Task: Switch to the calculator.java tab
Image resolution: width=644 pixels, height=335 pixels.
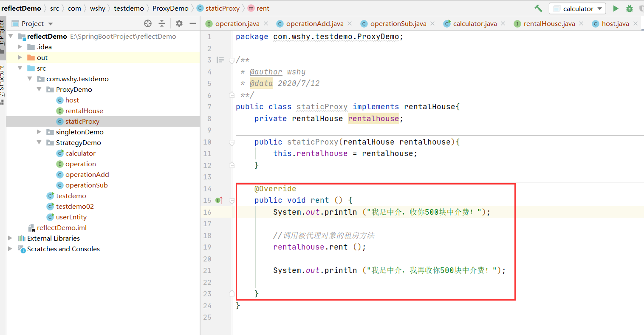Action: pos(475,23)
